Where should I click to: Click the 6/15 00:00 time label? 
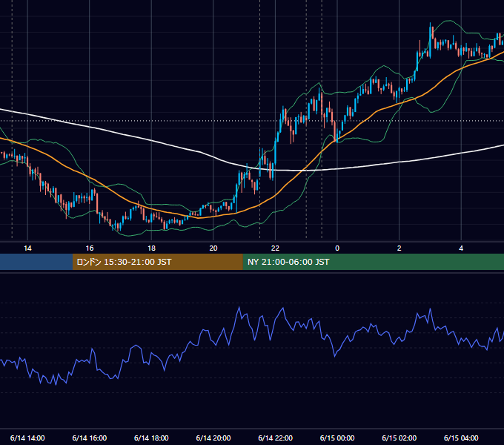tap(337, 438)
